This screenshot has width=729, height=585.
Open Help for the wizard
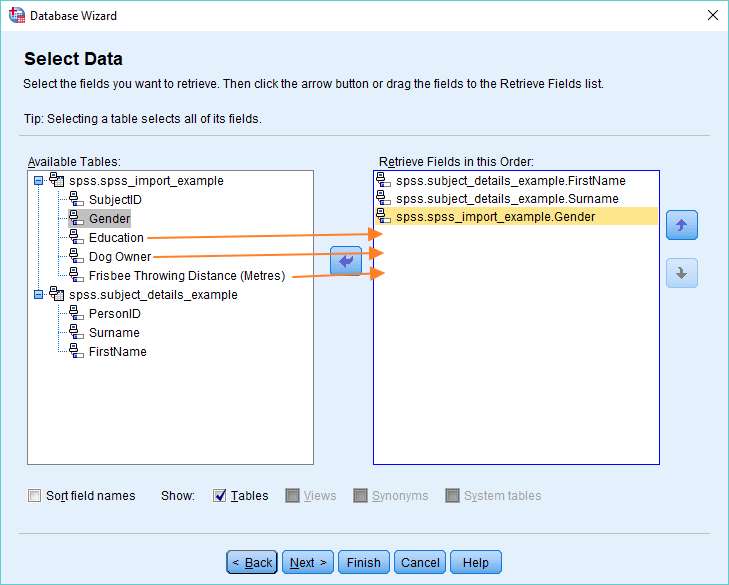(x=476, y=563)
